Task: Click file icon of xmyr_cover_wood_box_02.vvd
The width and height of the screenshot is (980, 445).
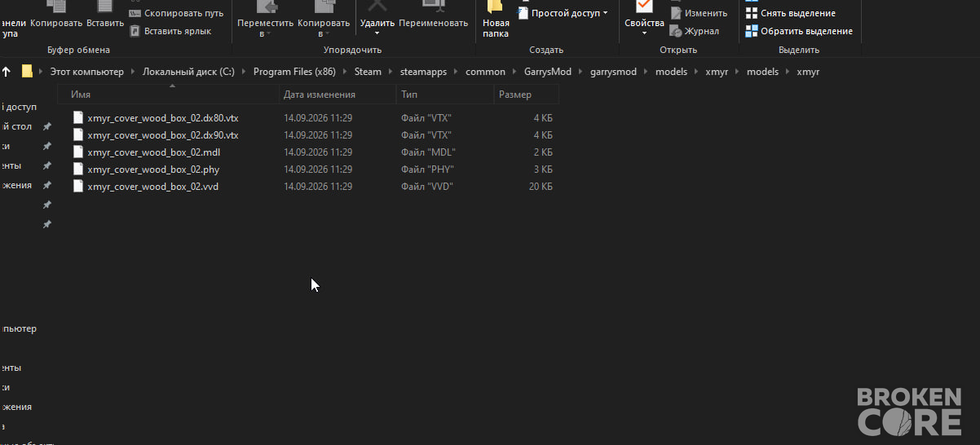Action: (78, 186)
